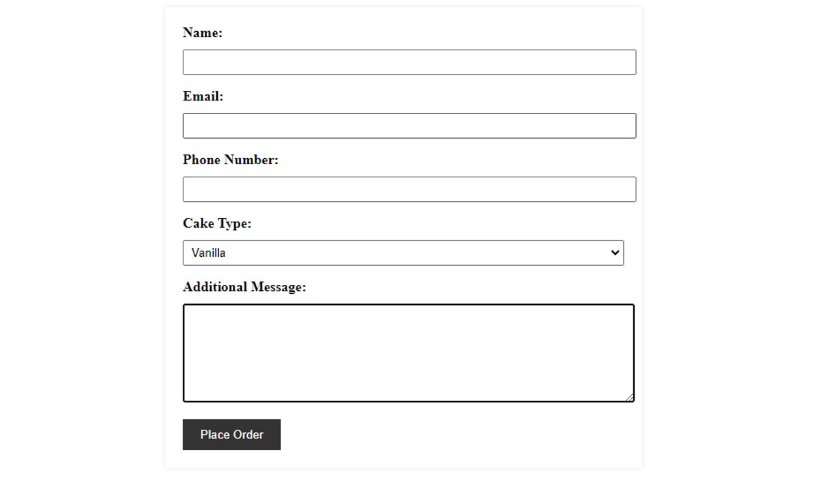Open the Cake Type dropdown
This screenshot has height=504, width=836.
point(403,253)
